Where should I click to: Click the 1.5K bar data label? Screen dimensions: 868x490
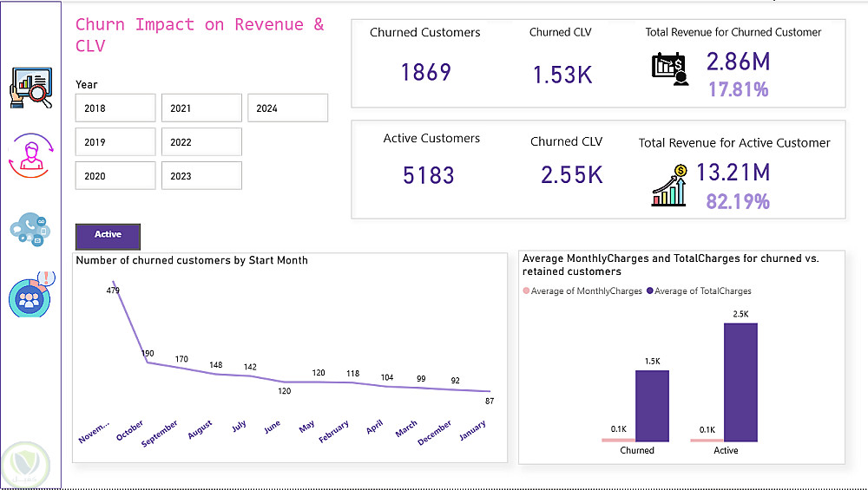tap(653, 361)
